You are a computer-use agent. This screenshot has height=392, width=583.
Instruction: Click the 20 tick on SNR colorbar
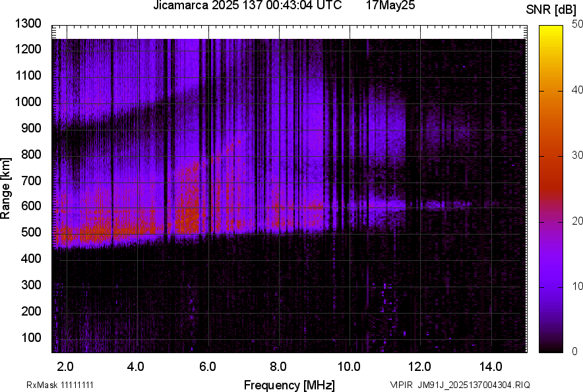pyautogui.click(x=578, y=221)
